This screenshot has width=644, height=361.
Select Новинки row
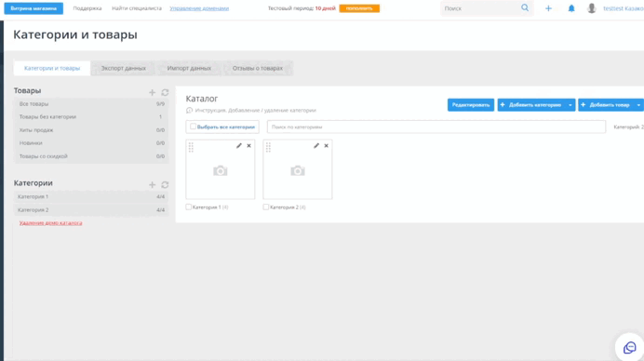click(x=91, y=143)
